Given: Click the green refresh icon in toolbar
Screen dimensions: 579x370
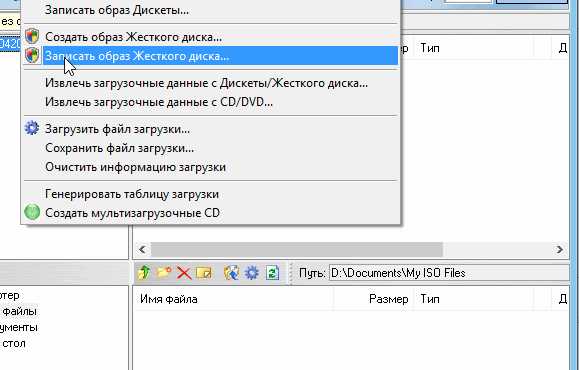Looking at the screenshot, I should (x=272, y=273).
